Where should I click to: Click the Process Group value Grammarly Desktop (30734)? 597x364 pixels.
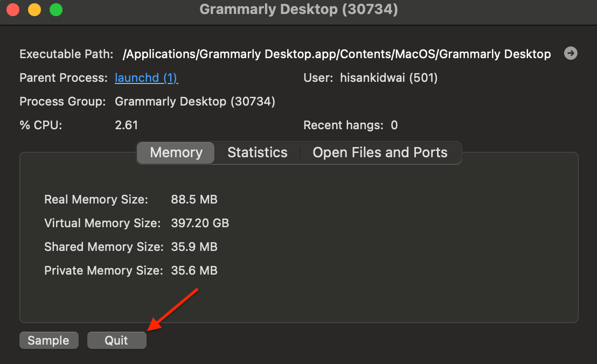pos(195,102)
